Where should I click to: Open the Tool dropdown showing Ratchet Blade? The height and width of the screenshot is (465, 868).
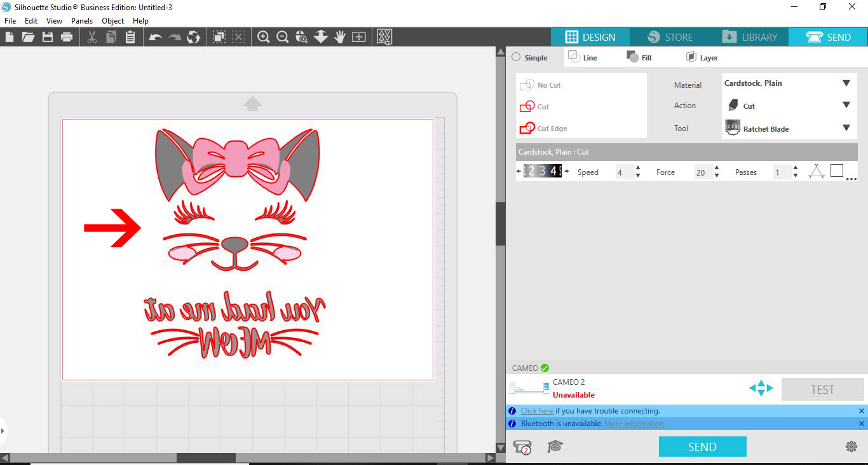(x=789, y=128)
